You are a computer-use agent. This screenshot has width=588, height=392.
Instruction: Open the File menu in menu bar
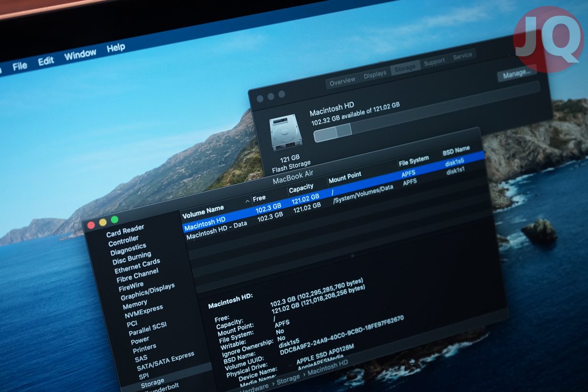tap(20, 65)
